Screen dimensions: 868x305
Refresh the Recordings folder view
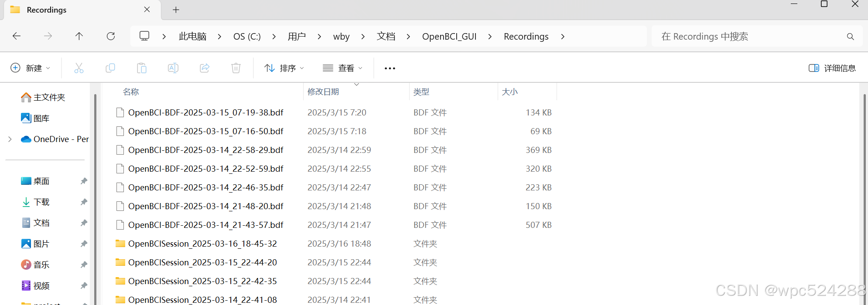tap(111, 36)
